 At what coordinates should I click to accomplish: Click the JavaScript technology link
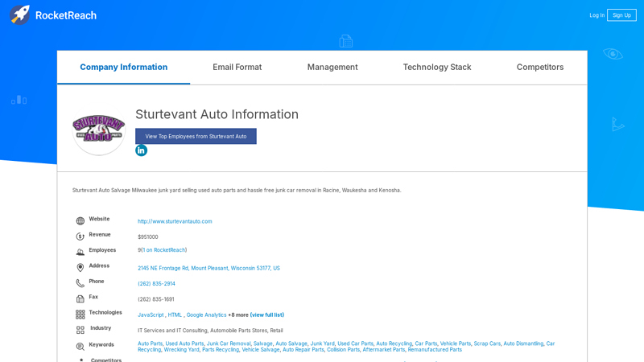[151, 315]
